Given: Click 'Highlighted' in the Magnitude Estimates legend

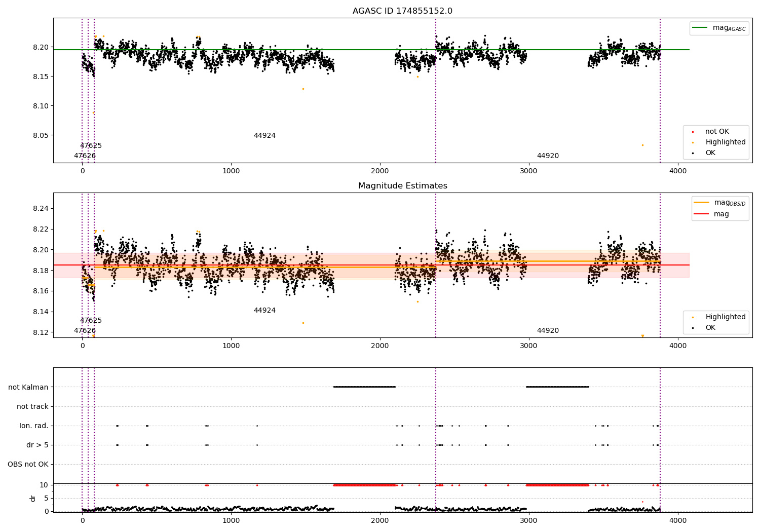Looking at the screenshot, I should coord(726,317).
